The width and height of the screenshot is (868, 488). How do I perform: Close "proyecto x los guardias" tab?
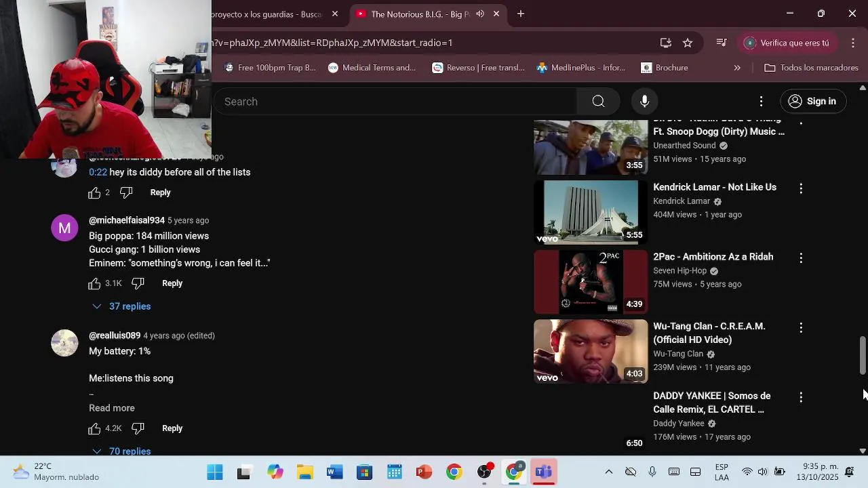tap(335, 14)
